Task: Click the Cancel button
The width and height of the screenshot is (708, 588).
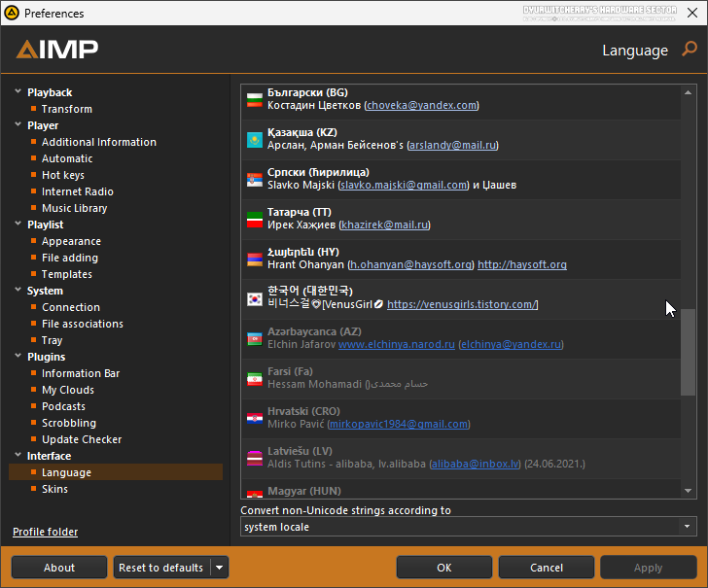Action: (x=547, y=568)
